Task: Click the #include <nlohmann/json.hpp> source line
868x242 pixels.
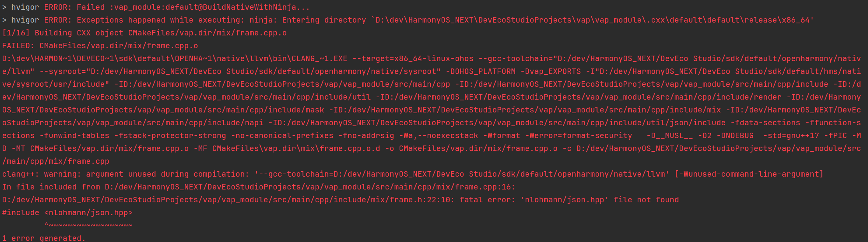Action: [x=67, y=212]
